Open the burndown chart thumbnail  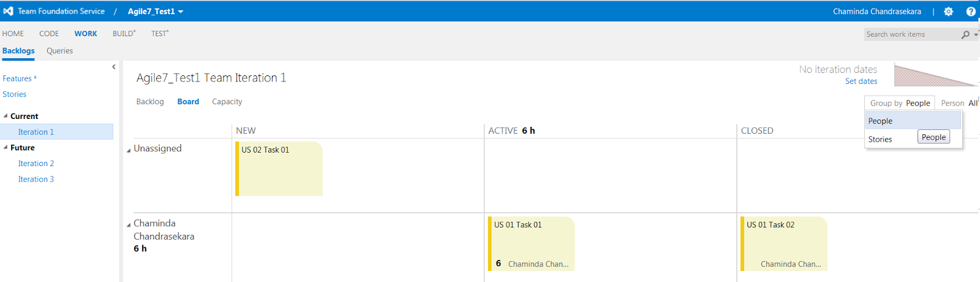935,75
